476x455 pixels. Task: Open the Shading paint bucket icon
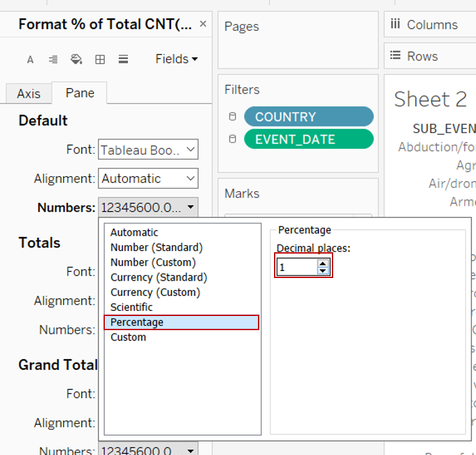[x=77, y=59]
